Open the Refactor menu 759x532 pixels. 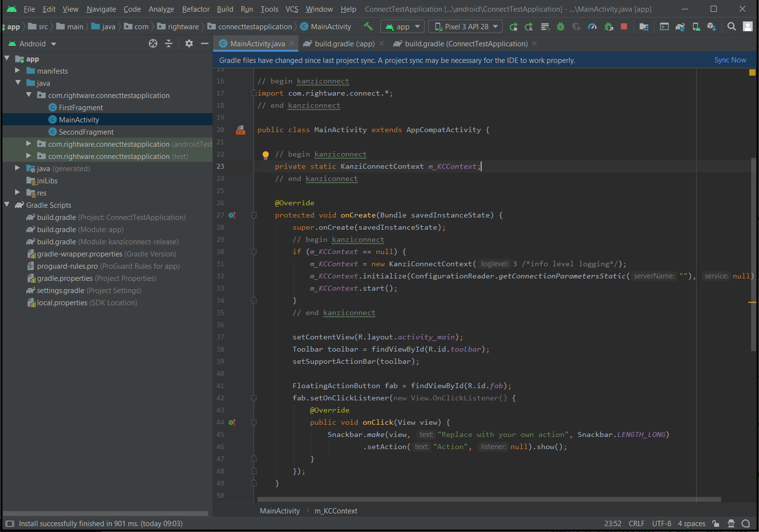tap(195, 9)
